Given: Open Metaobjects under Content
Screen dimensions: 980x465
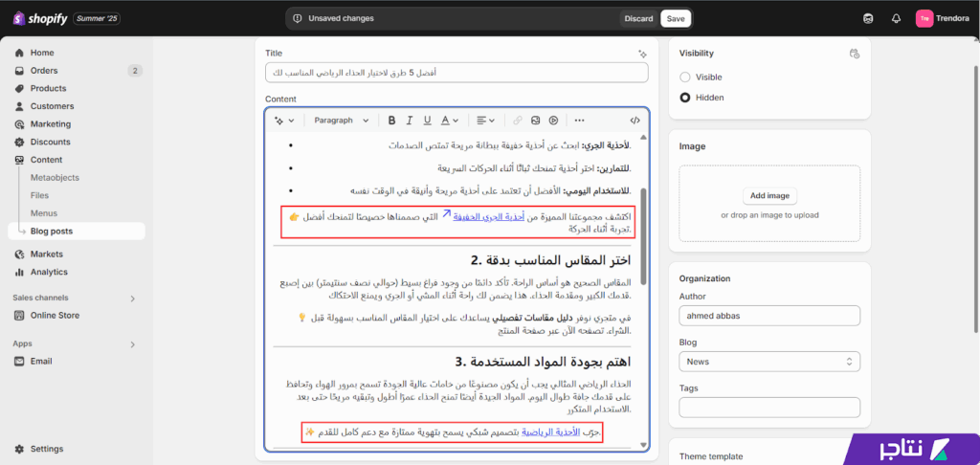Looking at the screenshot, I should click(x=55, y=178).
